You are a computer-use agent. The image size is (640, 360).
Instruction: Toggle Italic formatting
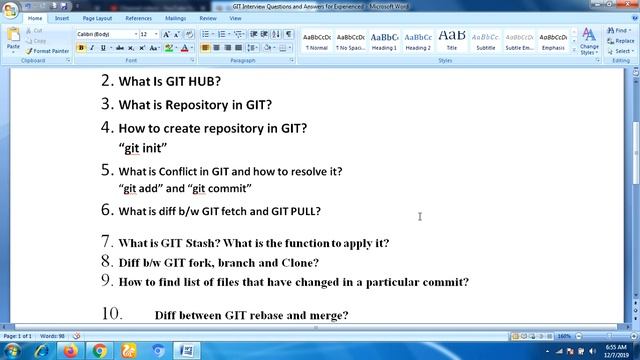pos(92,48)
